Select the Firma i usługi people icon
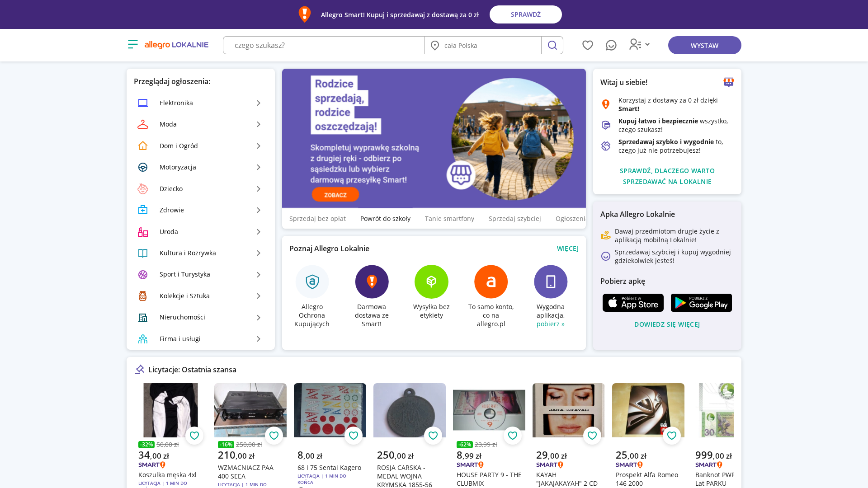Viewport: 868px width, 488px height. 143,339
